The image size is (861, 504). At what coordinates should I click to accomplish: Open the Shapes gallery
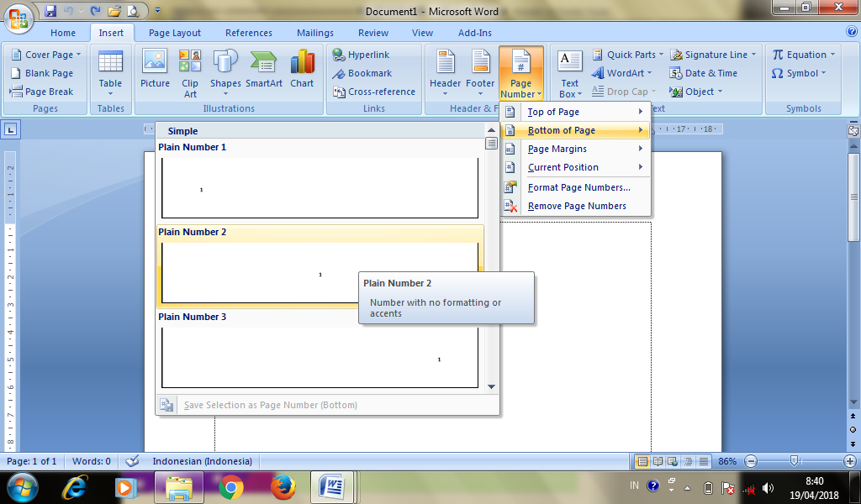click(225, 73)
